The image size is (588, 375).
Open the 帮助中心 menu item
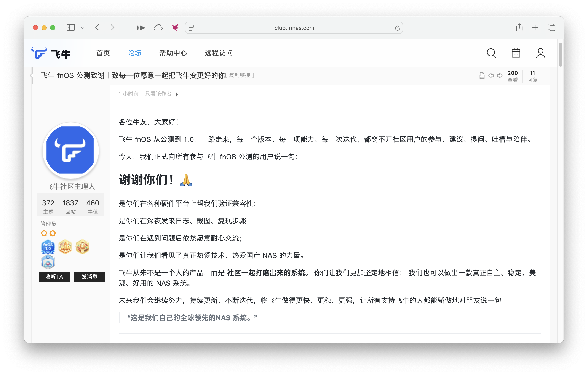pos(173,53)
